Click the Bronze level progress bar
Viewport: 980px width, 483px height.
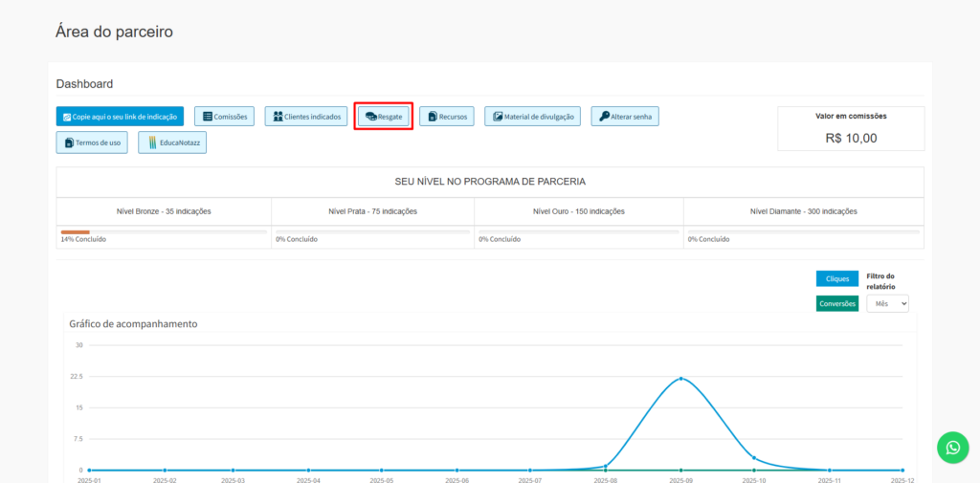click(164, 231)
